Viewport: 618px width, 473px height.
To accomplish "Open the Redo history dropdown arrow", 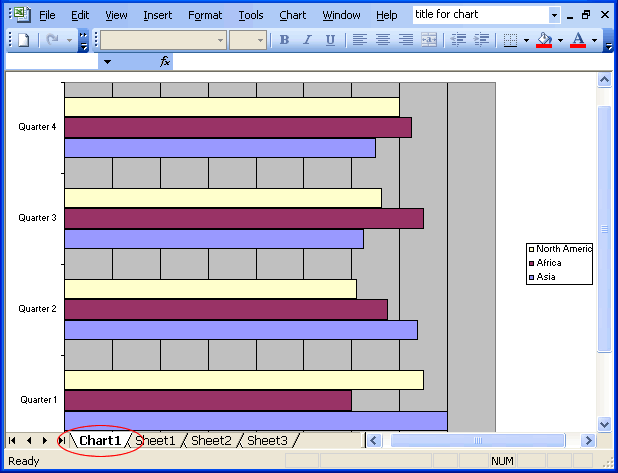I will coord(69,40).
